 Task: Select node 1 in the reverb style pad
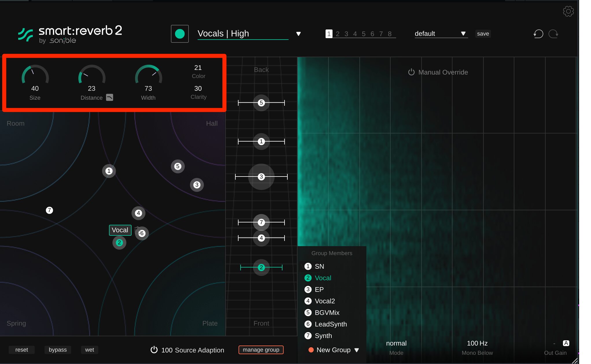(x=109, y=171)
